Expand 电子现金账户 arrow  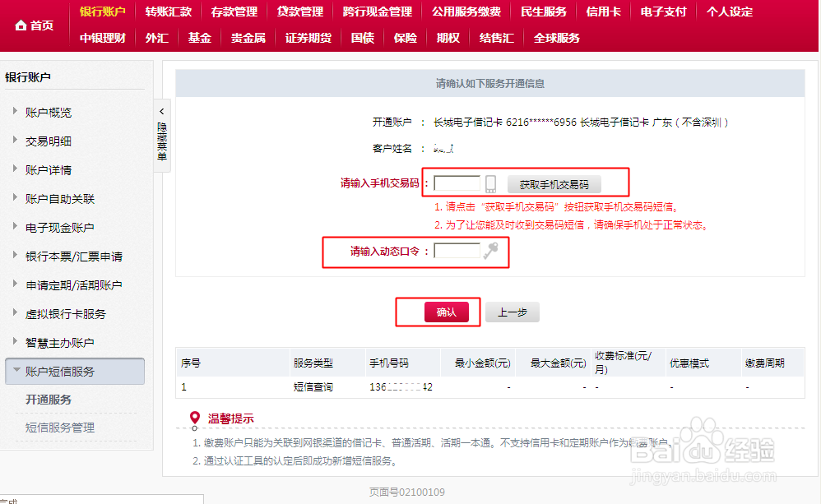click(15, 226)
